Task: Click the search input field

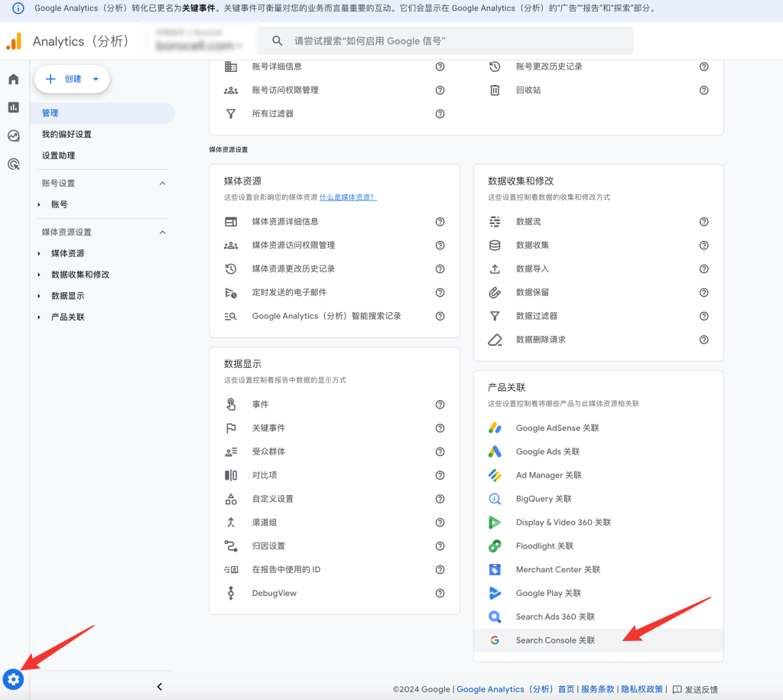Action: 446,41
